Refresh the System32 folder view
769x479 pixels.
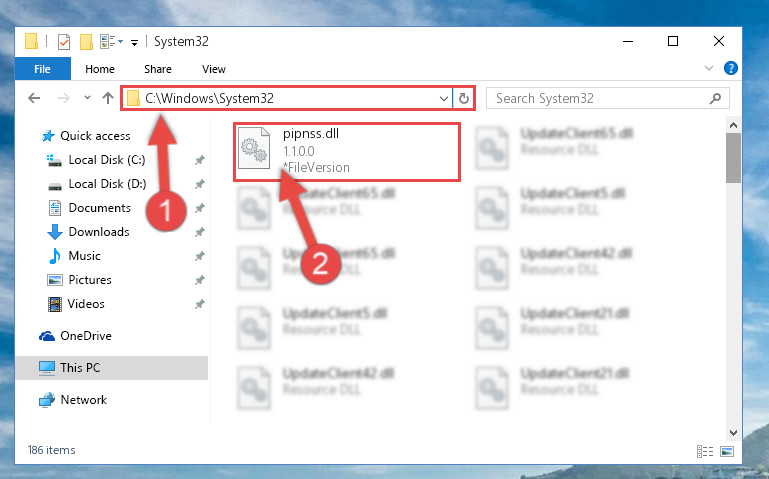(x=463, y=99)
